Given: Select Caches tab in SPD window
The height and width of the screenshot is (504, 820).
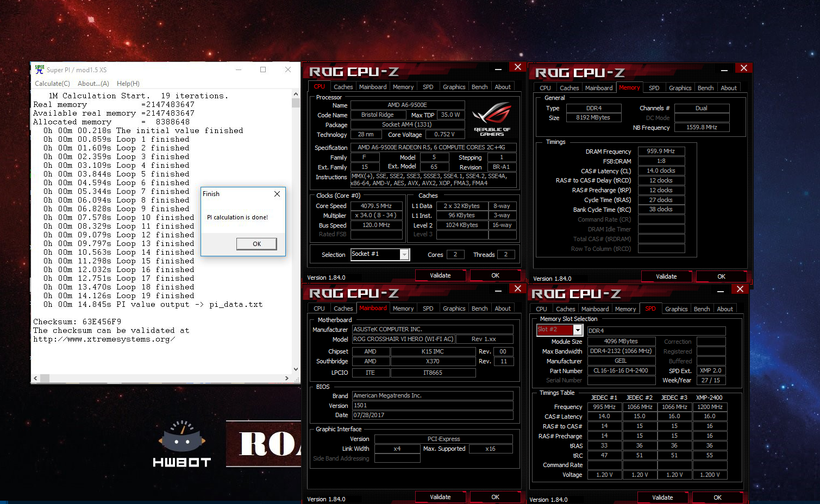Looking at the screenshot, I should [x=565, y=309].
